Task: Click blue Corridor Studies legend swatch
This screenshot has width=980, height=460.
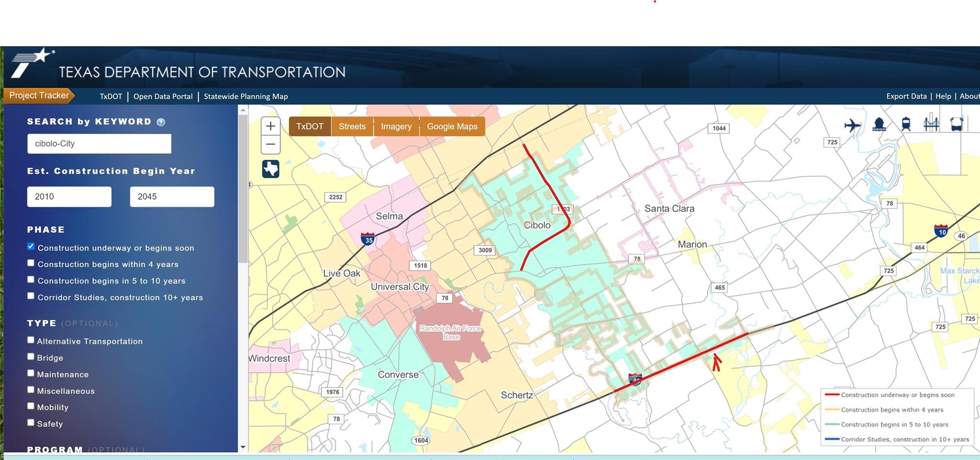Action: pos(832,439)
